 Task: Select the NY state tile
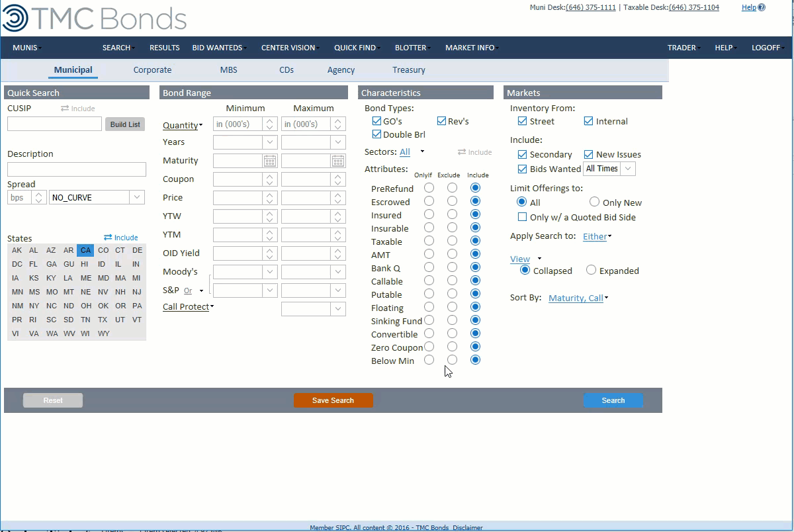tap(34, 306)
